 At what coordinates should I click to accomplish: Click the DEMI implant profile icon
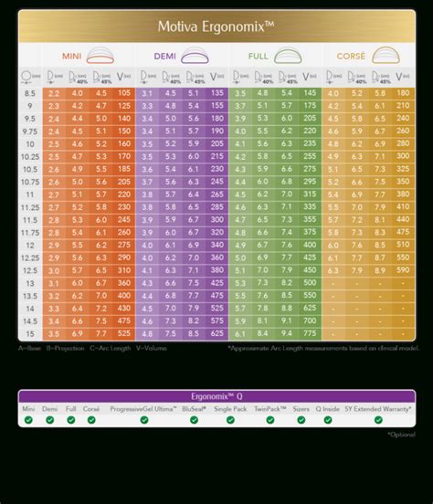tap(195, 56)
